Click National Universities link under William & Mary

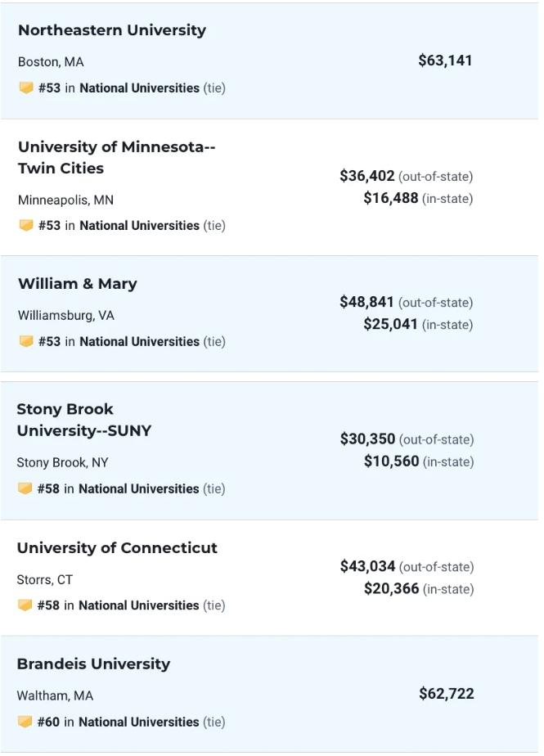point(139,341)
